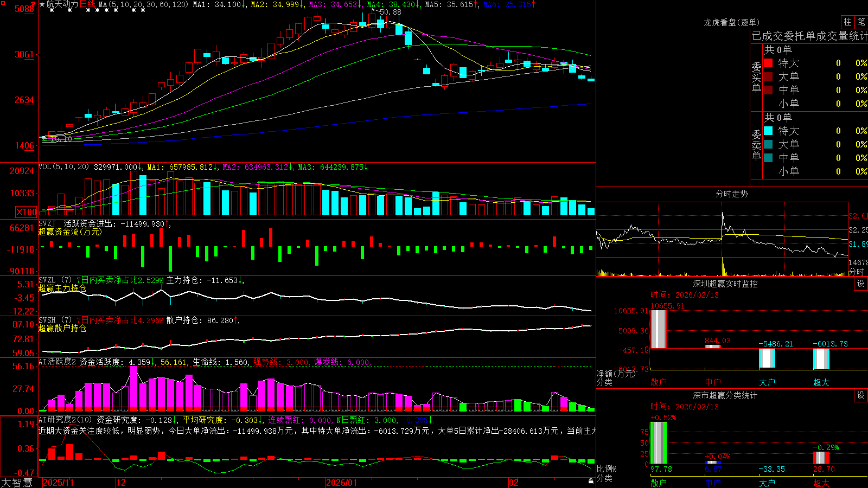Click the 超大 ratio bar at 28.70

pos(821,458)
